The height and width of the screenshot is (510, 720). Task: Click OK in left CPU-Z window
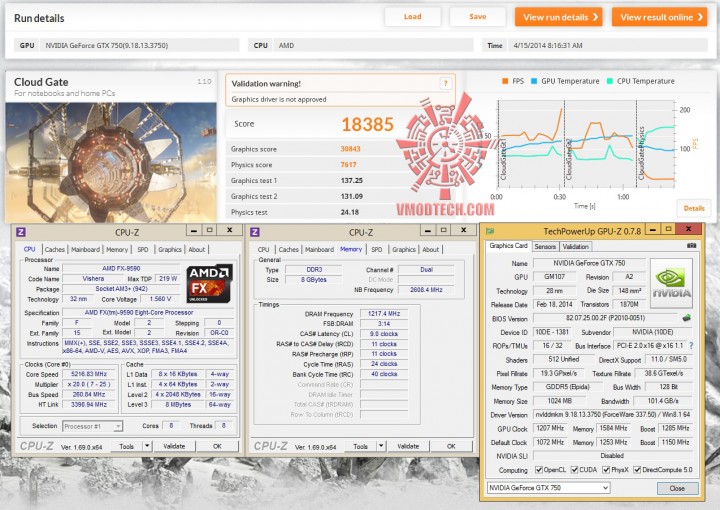click(x=217, y=446)
